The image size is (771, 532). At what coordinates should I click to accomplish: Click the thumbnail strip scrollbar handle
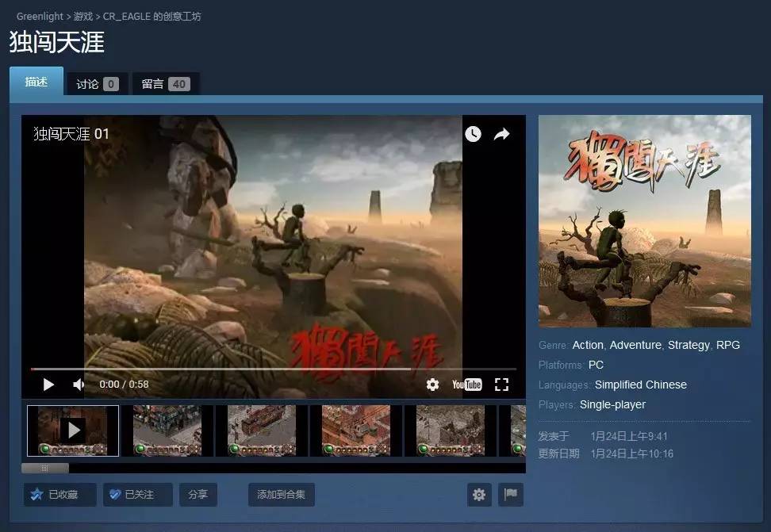pos(45,468)
